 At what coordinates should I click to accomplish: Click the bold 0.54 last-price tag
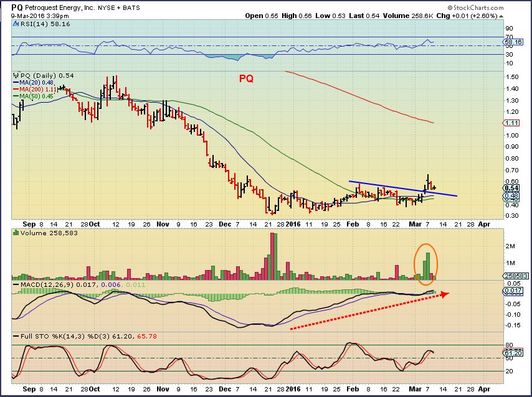click(x=511, y=188)
